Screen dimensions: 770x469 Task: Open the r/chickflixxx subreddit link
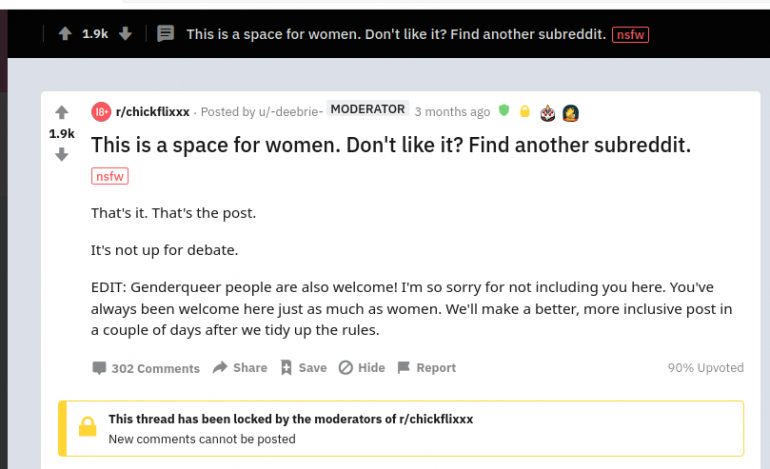click(153, 112)
